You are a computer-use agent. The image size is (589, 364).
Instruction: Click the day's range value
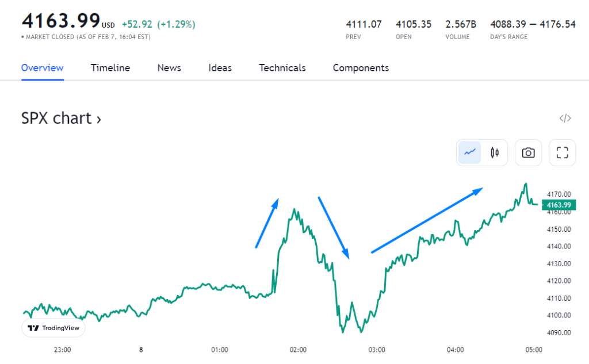(533, 24)
